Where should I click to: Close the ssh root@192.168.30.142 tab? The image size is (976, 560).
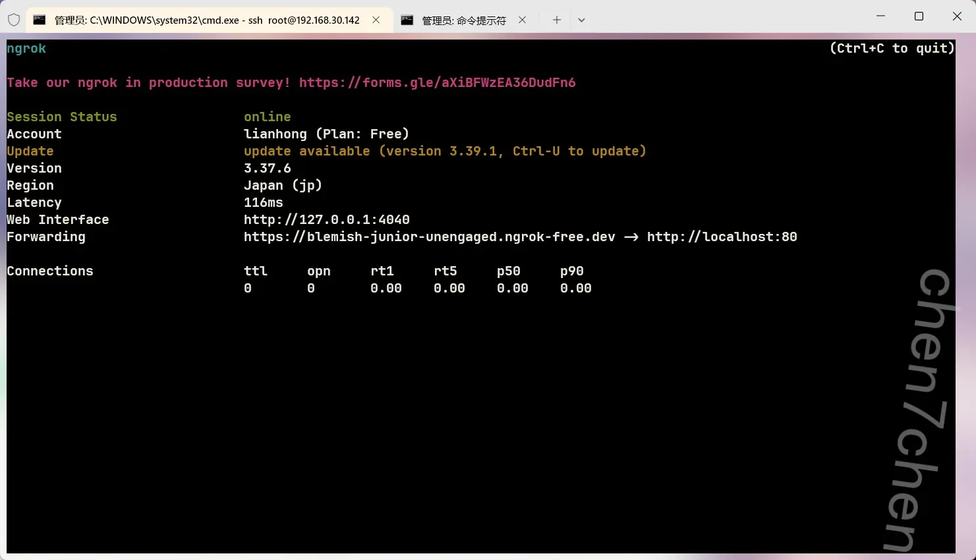pyautogui.click(x=376, y=20)
